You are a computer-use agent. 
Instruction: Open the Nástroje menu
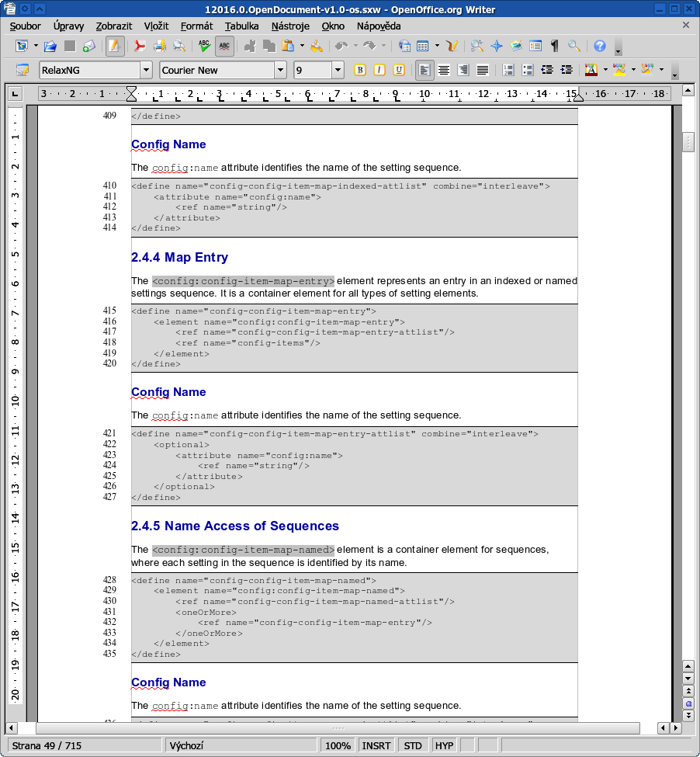click(290, 26)
